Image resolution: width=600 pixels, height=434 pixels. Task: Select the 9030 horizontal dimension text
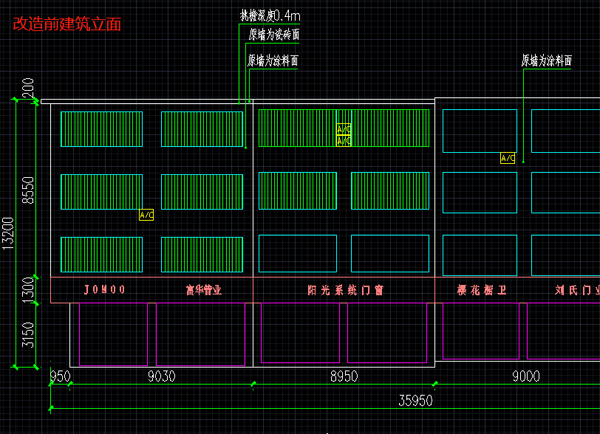coord(162,377)
